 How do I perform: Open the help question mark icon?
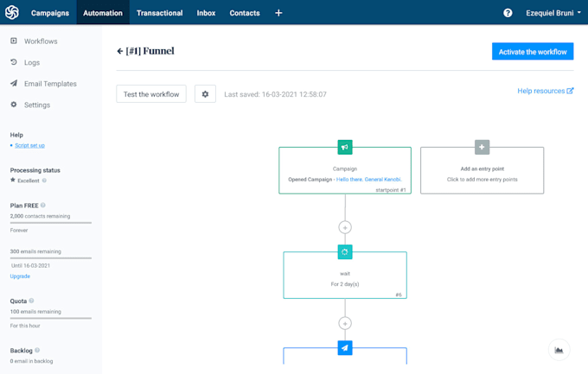(x=508, y=13)
